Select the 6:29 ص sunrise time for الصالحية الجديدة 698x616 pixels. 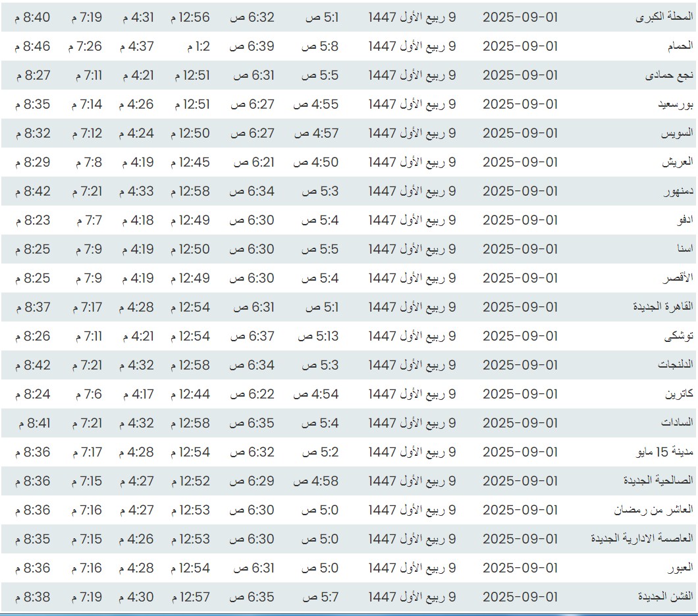point(252,482)
